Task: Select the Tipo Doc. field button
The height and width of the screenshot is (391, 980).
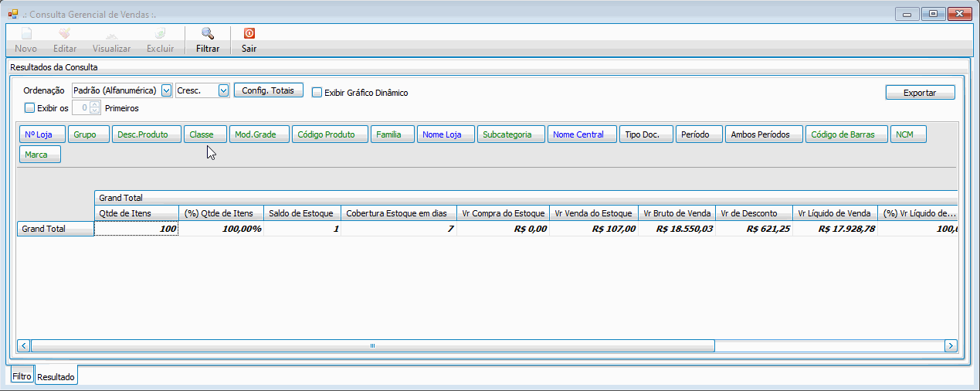Action: (x=646, y=134)
